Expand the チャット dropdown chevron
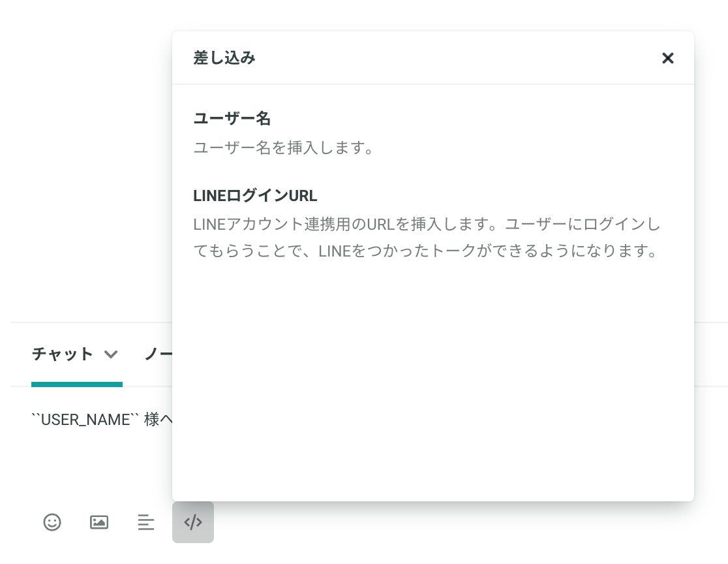 [111, 354]
